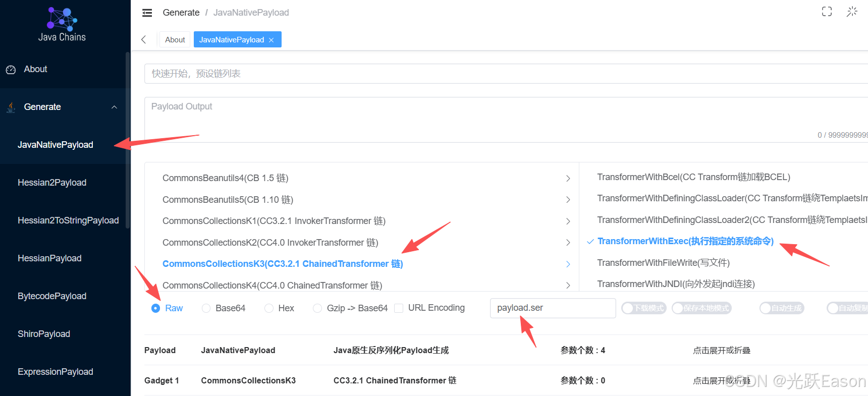This screenshot has width=868, height=396.
Task: Toggle the 保存本地模式 switch
Action: pos(701,308)
